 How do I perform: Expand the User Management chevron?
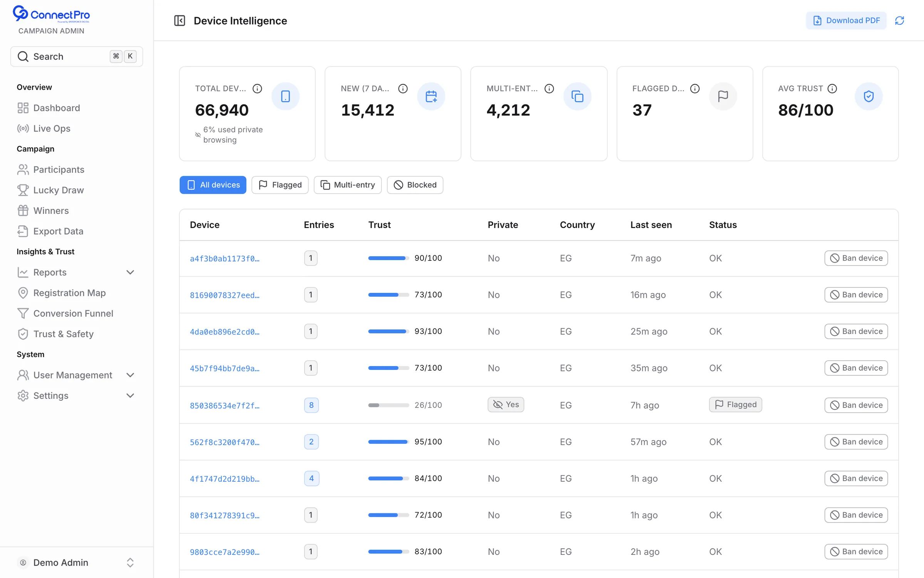(x=130, y=375)
